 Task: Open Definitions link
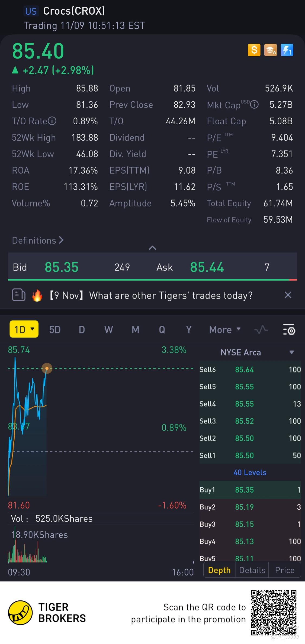tap(38, 240)
